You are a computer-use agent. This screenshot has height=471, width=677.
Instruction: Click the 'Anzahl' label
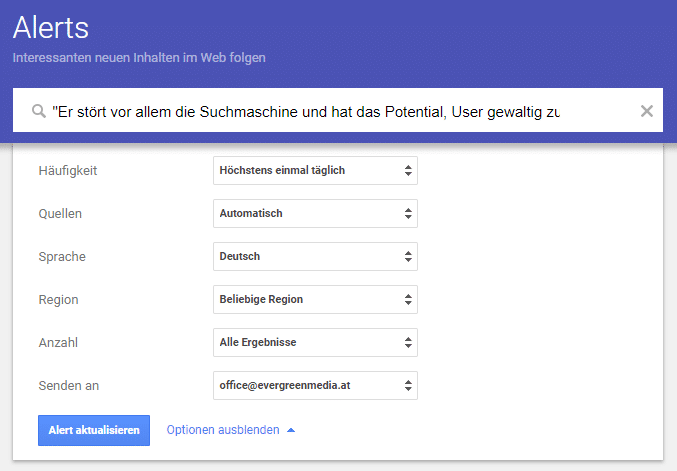click(58, 342)
